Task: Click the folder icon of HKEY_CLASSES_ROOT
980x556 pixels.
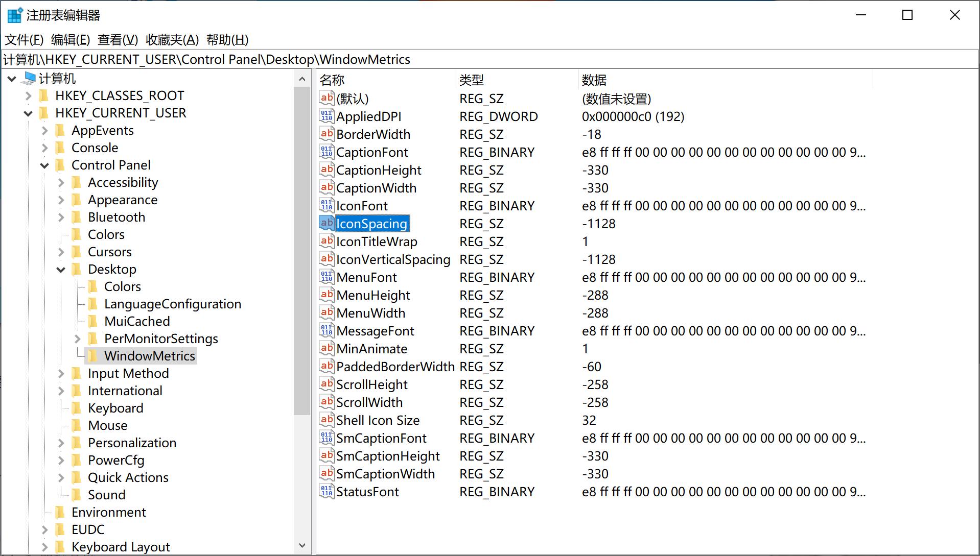Action: click(44, 96)
